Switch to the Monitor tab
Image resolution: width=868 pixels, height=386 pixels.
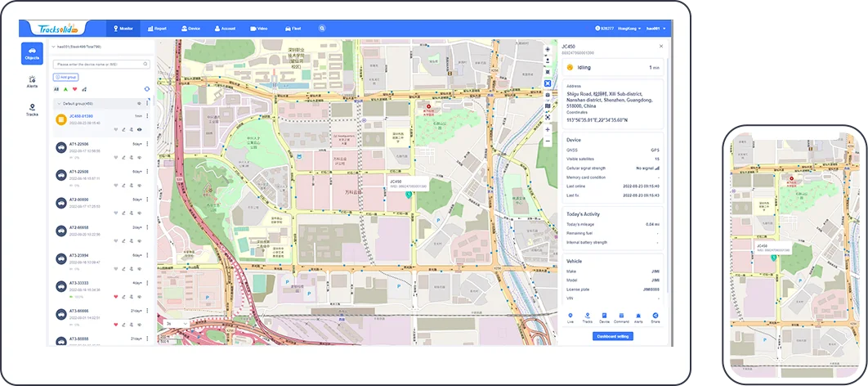coord(123,29)
